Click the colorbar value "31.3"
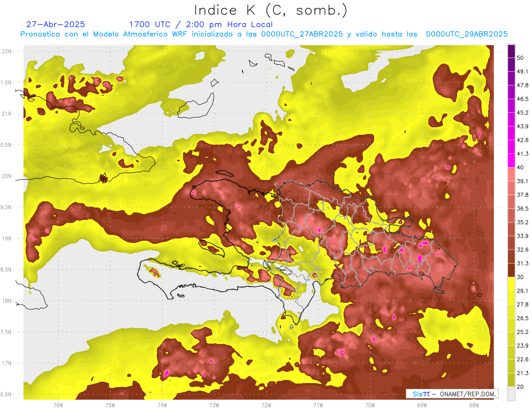Screen dimensions: 532x411 pyautogui.click(x=522, y=263)
